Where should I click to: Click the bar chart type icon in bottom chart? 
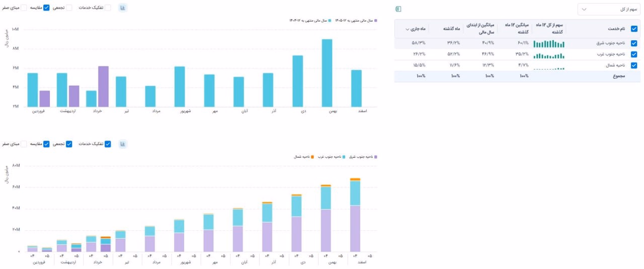(123, 144)
